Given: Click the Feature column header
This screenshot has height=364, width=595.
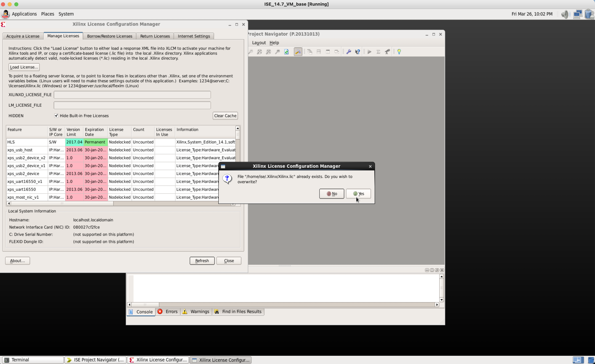Looking at the screenshot, I should (27, 132).
